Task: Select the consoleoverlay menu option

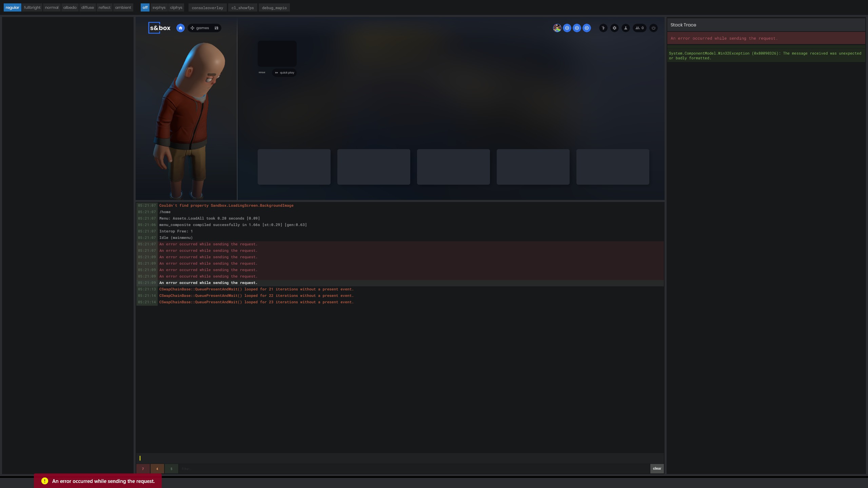Action: pyautogui.click(x=207, y=7)
